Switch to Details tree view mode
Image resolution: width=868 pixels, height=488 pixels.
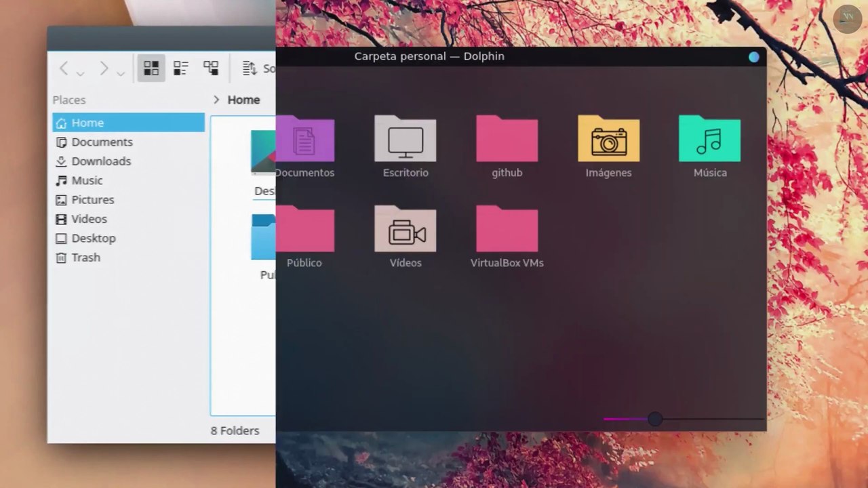pyautogui.click(x=211, y=68)
